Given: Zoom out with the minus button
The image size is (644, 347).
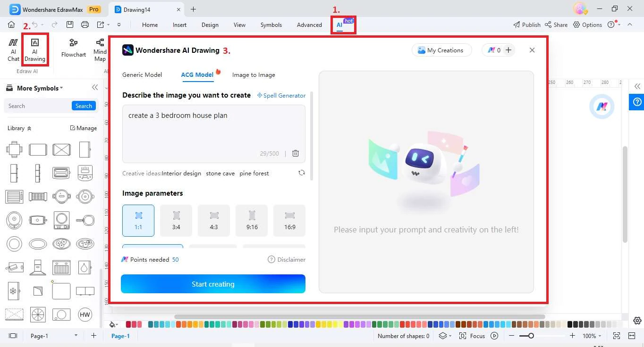Looking at the screenshot, I should [512, 336].
